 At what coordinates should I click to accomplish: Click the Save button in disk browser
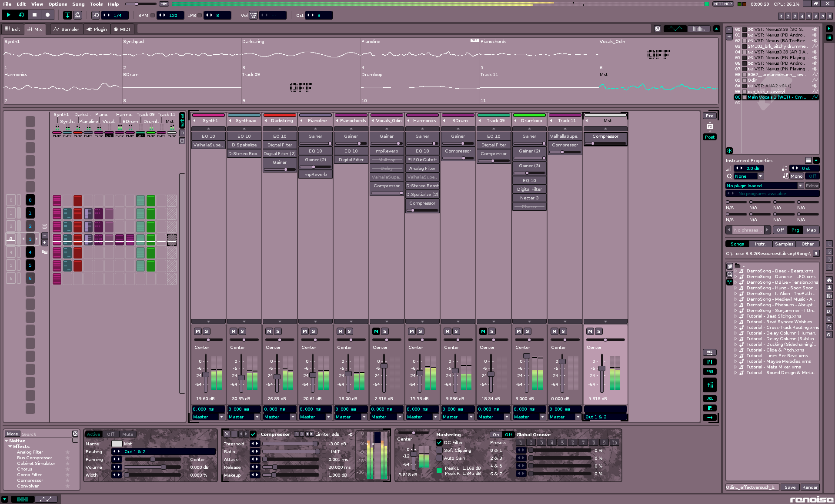tap(790, 487)
